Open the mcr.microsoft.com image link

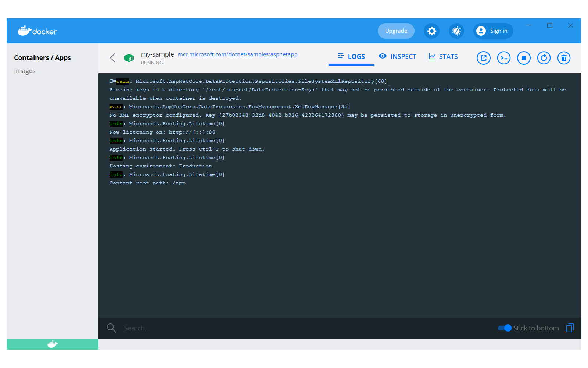pos(238,54)
